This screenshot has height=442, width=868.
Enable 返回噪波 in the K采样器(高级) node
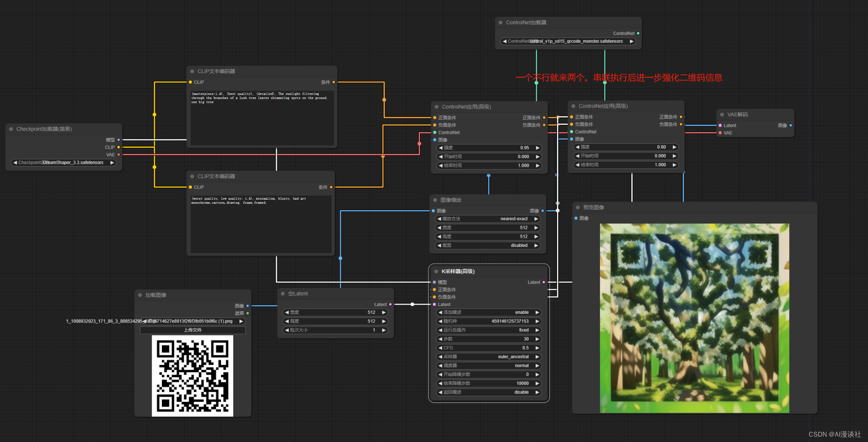488,392
